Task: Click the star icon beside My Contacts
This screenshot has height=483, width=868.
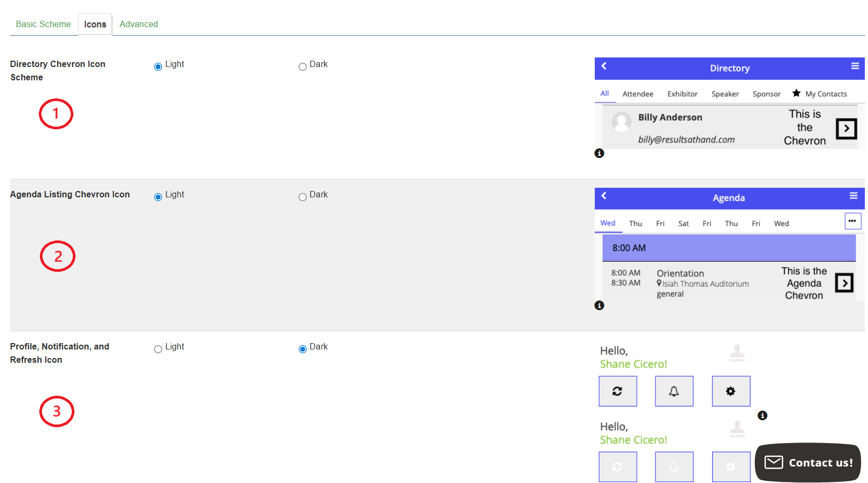Action: (796, 93)
